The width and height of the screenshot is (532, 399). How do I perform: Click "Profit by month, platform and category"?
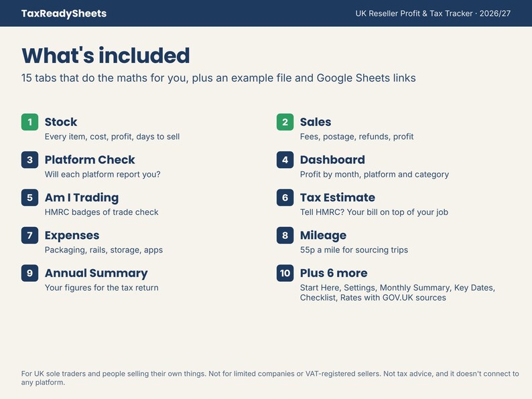[375, 174]
